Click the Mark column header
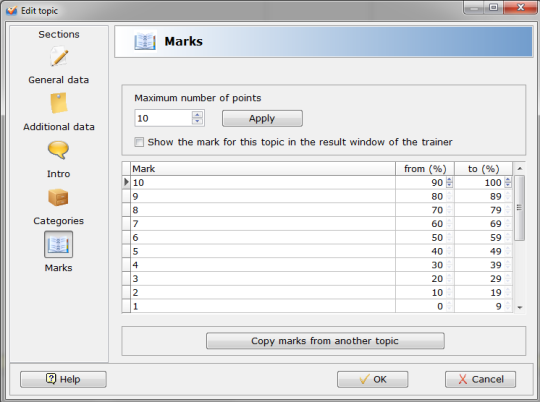Image resolution: width=540 pixels, height=402 pixels. click(263, 169)
